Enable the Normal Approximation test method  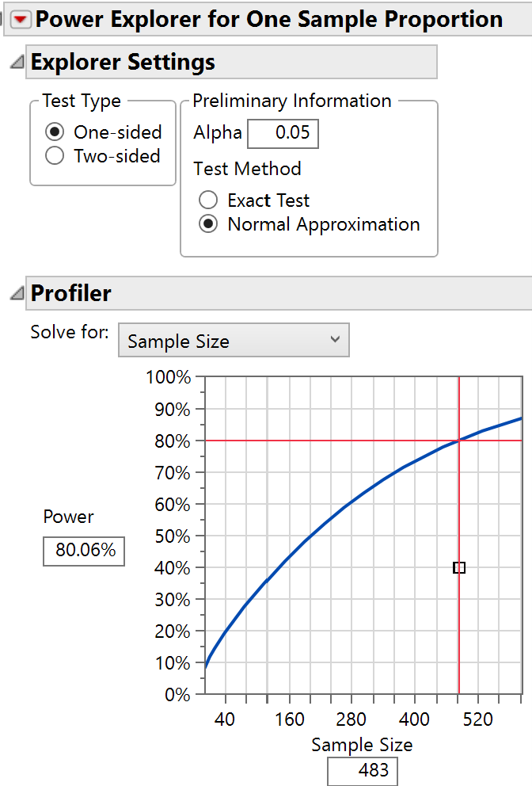208,224
